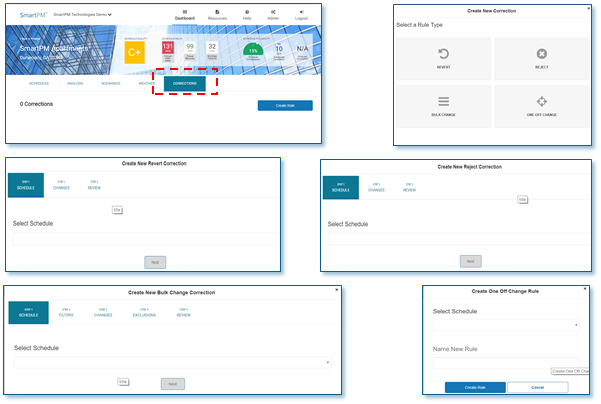Switch to the Schedules tab

tap(39, 84)
